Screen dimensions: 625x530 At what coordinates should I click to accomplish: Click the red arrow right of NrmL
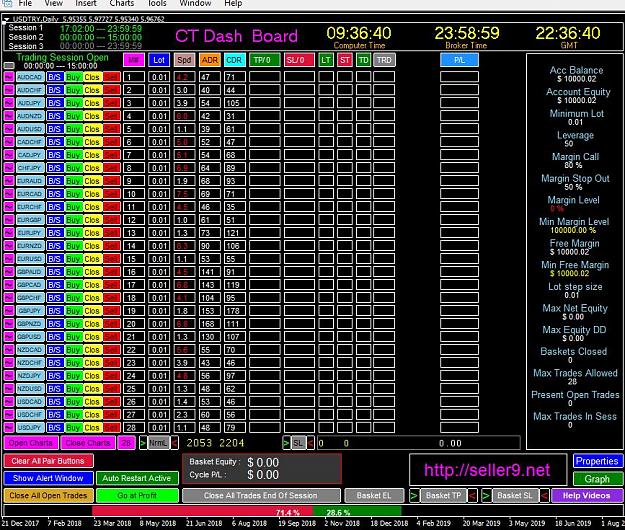175,443
